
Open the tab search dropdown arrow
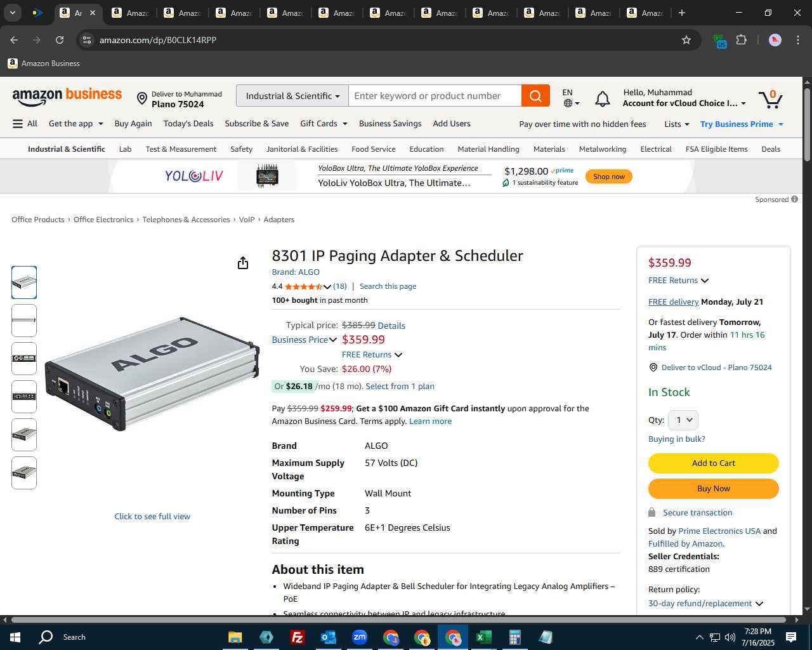pyautogui.click(x=12, y=13)
